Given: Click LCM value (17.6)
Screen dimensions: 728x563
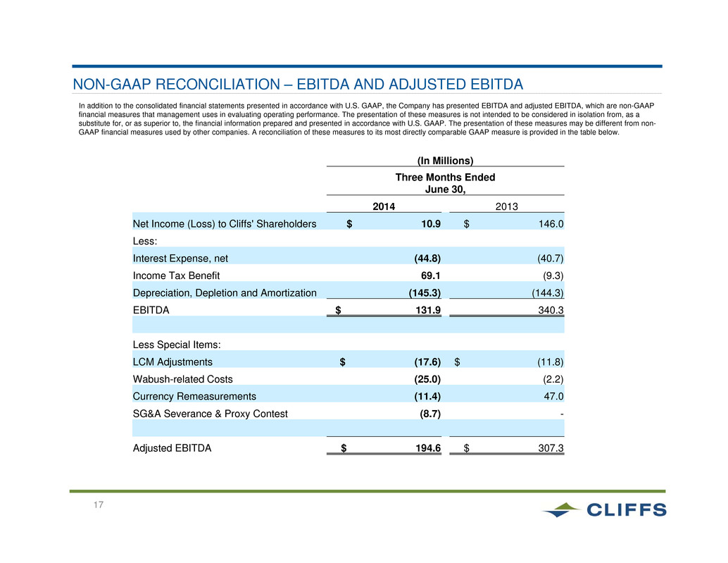Looking at the screenshot, I should tap(427, 362).
